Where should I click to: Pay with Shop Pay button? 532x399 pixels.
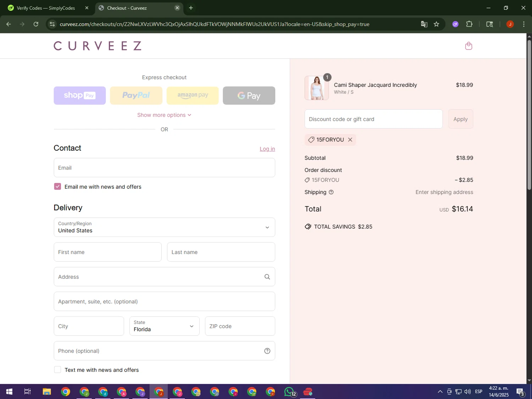(80, 95)
